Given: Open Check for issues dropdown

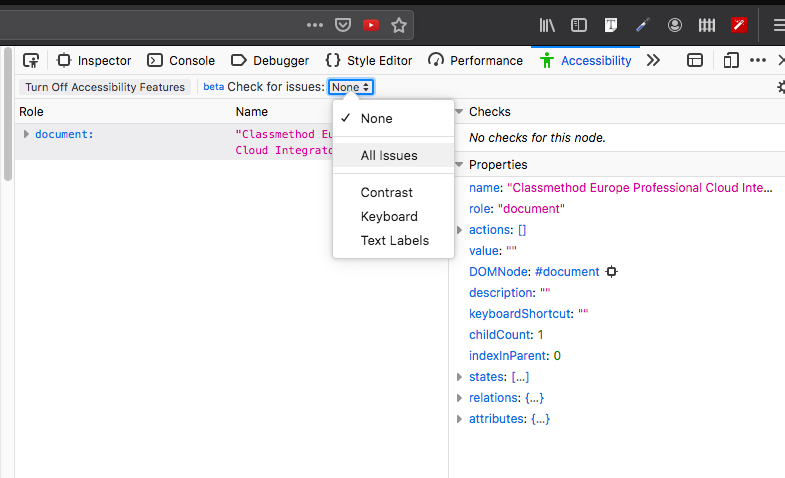Looking at the screenshot, I should pyautogui.click(x=351, y=87).
